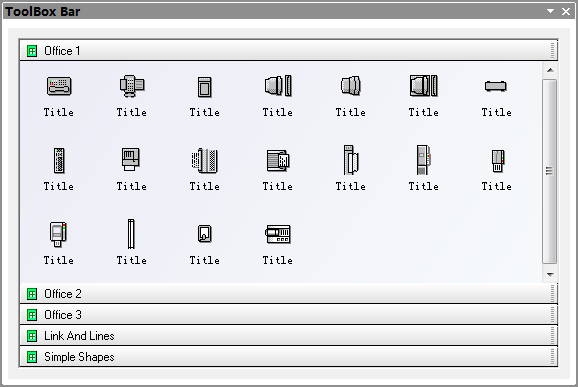The width and height of the screenshot is (578, 387).
Task: Select the lone side-view monitor icon without panel
Action: (351, 86)
